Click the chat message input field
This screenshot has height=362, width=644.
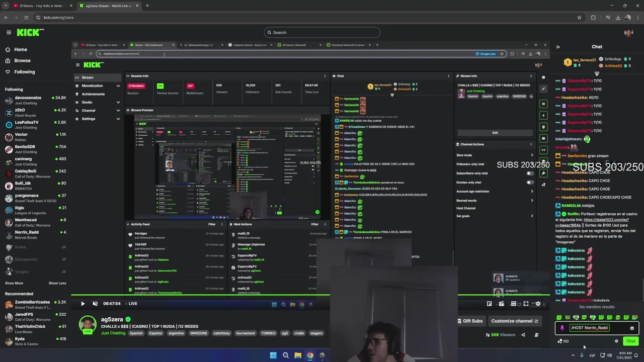point(597,328)
